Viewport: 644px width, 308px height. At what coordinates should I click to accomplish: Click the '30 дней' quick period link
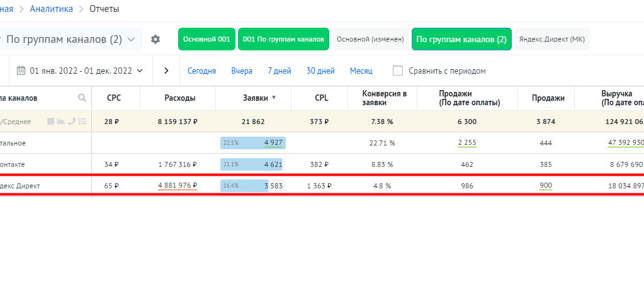(320, 71)
